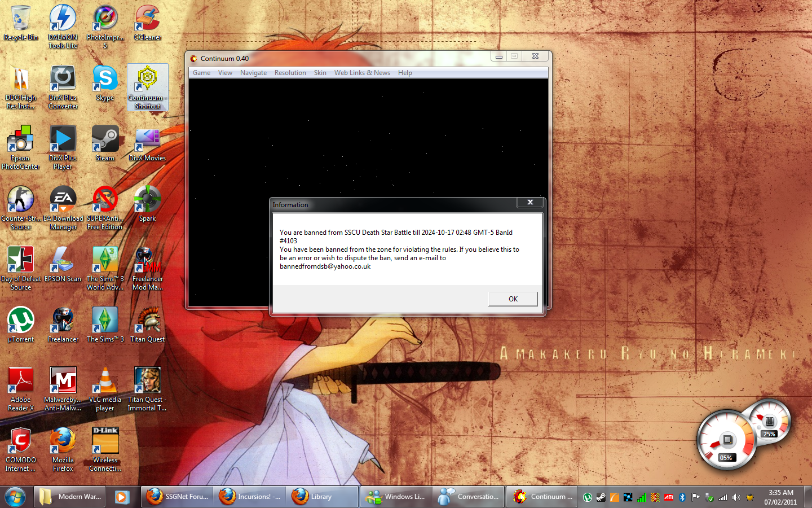The image size is (812, 508).
Task: Click the ATI tray icon
Action: point(669,497)
